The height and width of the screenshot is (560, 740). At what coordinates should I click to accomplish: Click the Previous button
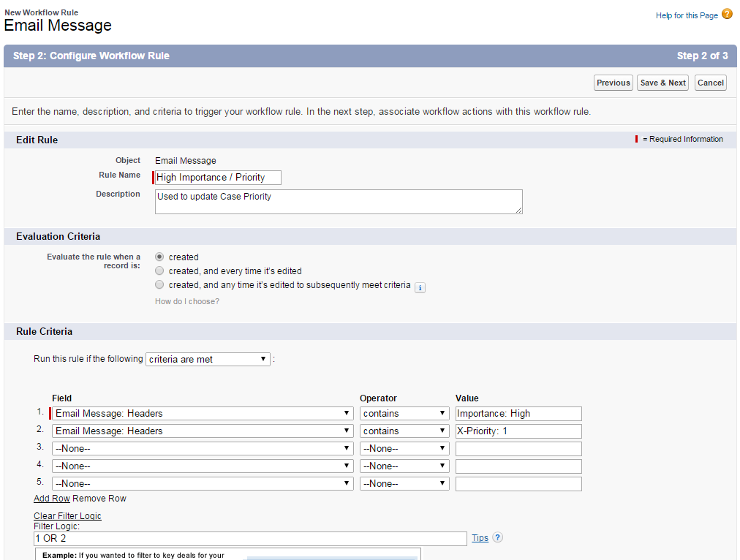coord(613,83)
